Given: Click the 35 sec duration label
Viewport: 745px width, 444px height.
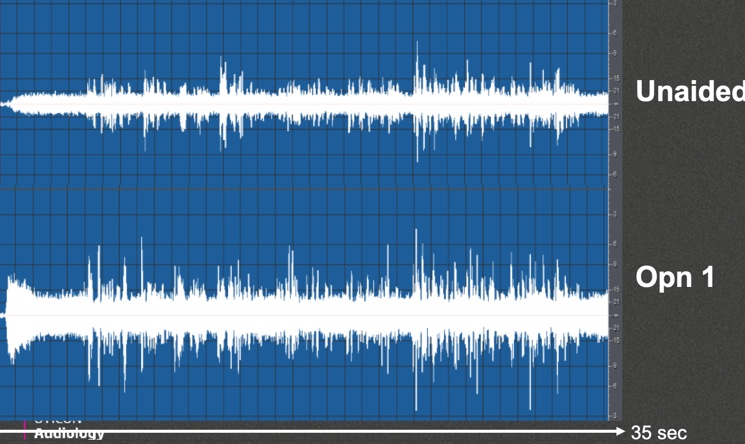Looking at the screenshot, I should coord(659,433).
